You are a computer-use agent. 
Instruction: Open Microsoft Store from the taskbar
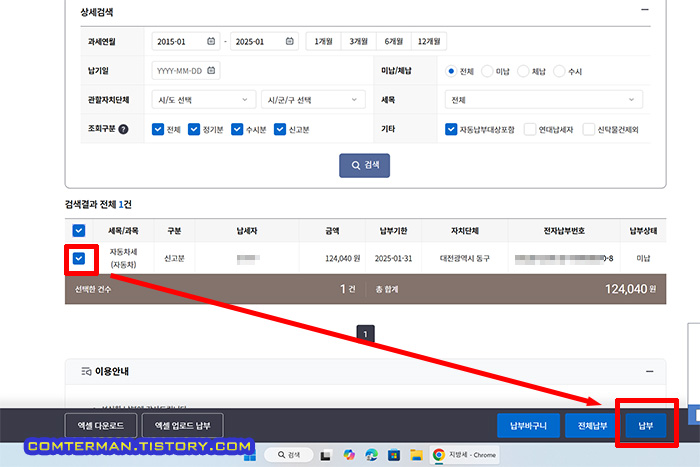(394, 455)
